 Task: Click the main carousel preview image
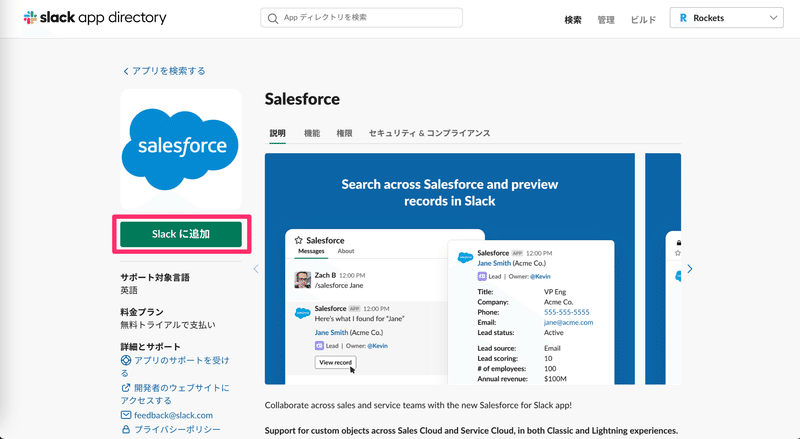(449, 269)
